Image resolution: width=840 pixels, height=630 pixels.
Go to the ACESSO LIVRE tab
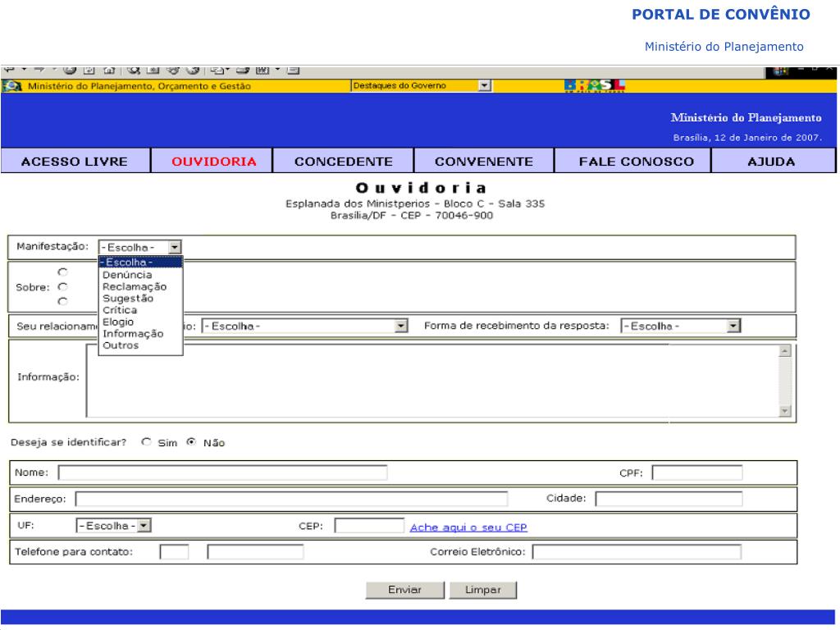point(75,162)
